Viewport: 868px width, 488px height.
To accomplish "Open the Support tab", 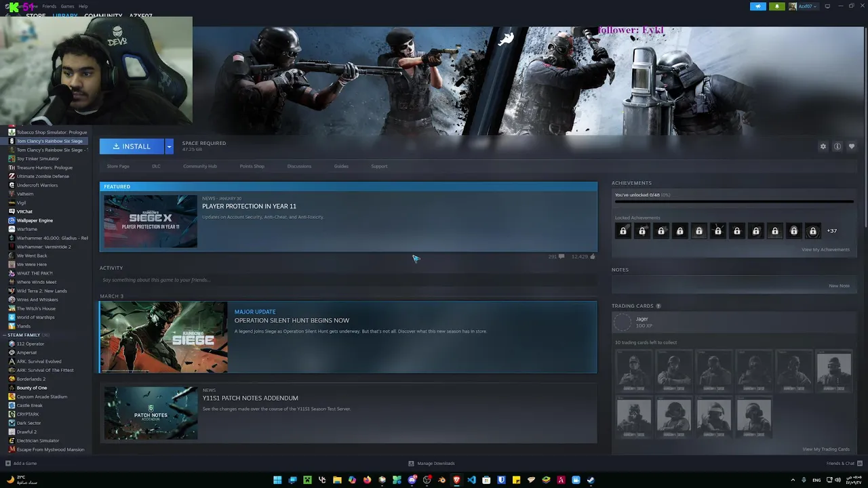I will (379, 166).
